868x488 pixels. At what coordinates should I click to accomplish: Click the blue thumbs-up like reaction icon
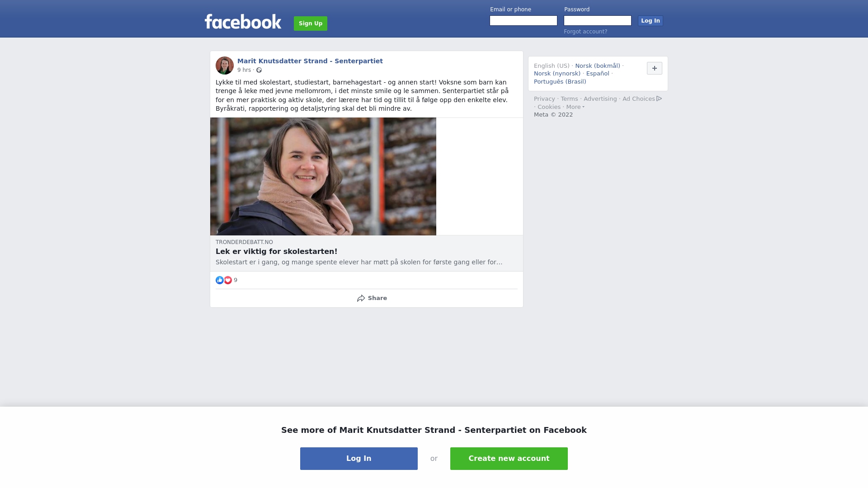pos(220,280)
